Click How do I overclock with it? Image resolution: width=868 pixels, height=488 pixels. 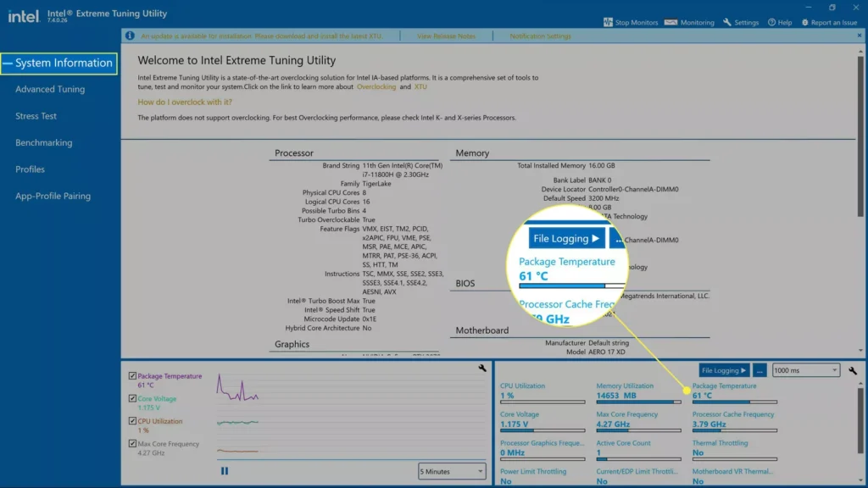coord(185,102)
